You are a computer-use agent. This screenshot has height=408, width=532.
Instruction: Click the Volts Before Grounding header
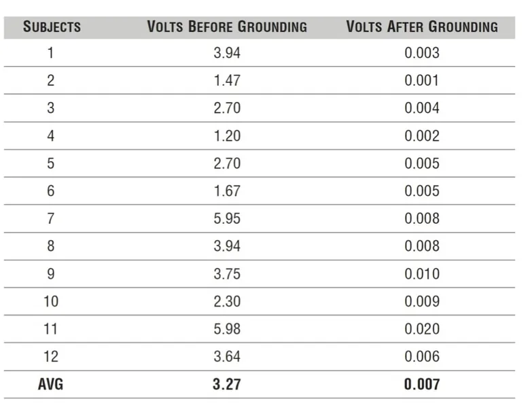(227, 27)
